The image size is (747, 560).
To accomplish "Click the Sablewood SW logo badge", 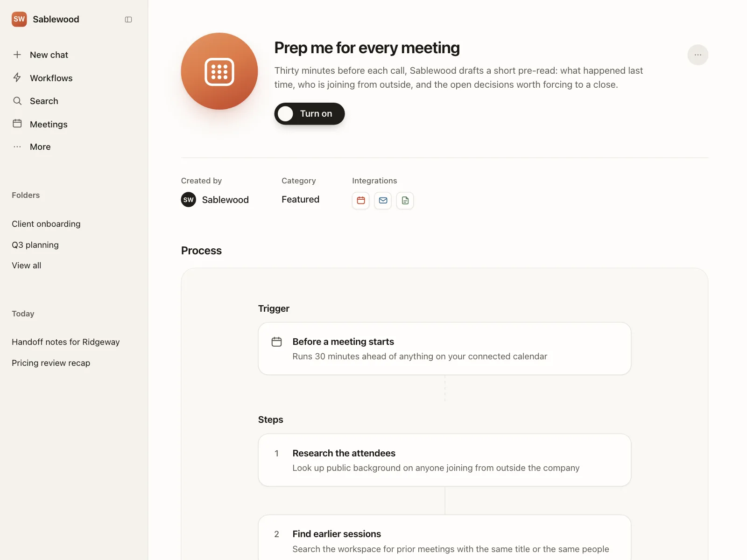I will [x=19, y=19].
